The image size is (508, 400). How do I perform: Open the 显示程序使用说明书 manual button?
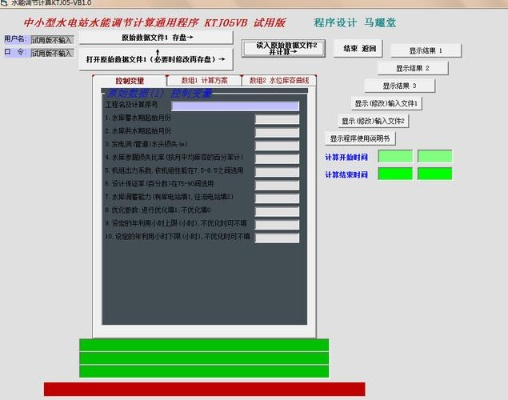click(360, 139)
